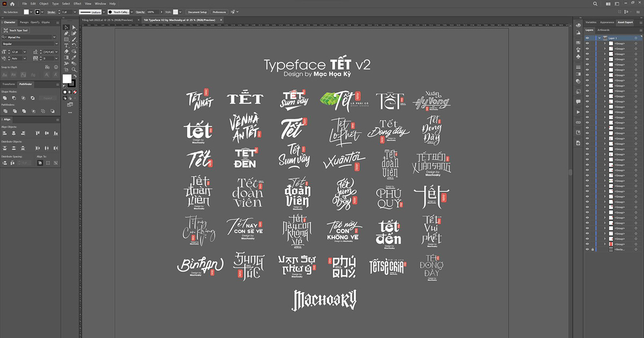
Task: Open the font size 12 pt dropdown
Action: click(25, 52)
